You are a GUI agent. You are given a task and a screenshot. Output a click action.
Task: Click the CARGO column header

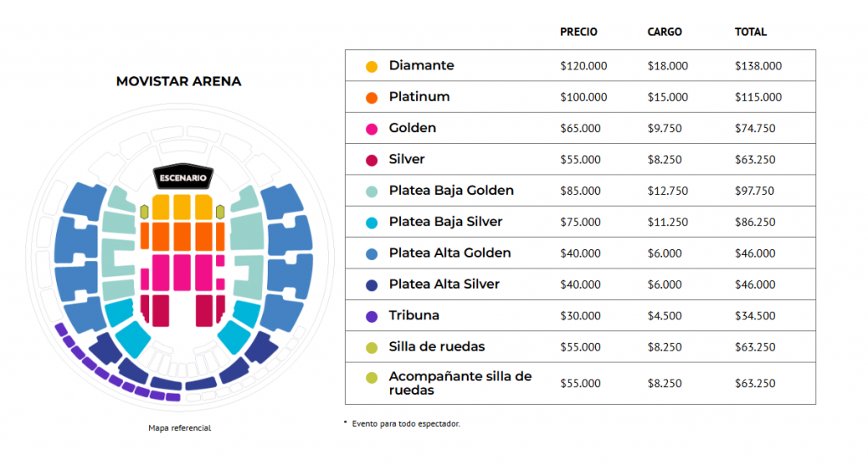coord(665,32)
